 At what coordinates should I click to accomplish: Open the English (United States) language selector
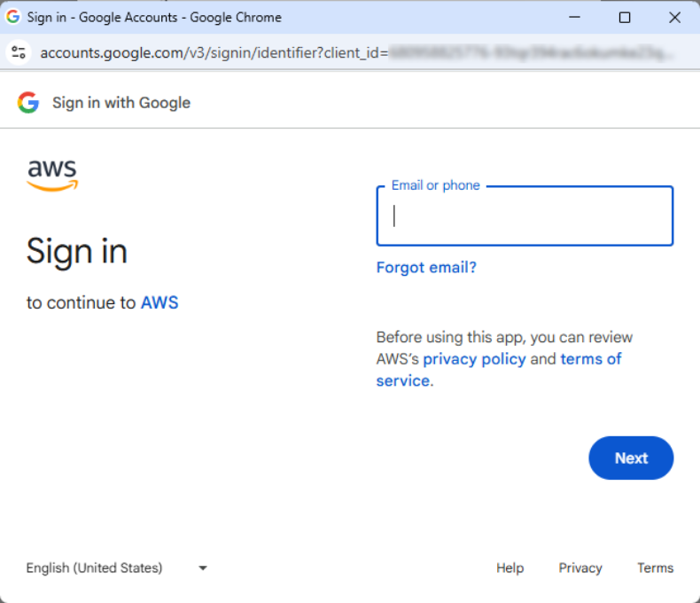[95, 568]
